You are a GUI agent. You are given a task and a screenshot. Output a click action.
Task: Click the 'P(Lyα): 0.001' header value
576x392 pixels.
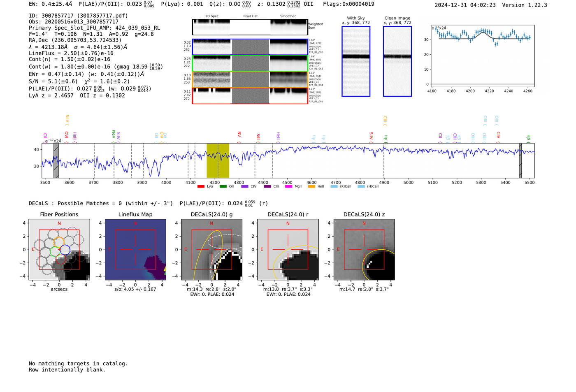coord(182,4)
